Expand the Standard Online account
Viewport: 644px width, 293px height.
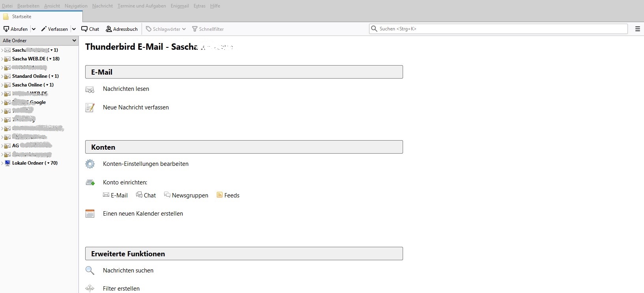click(x=2, y=76)
